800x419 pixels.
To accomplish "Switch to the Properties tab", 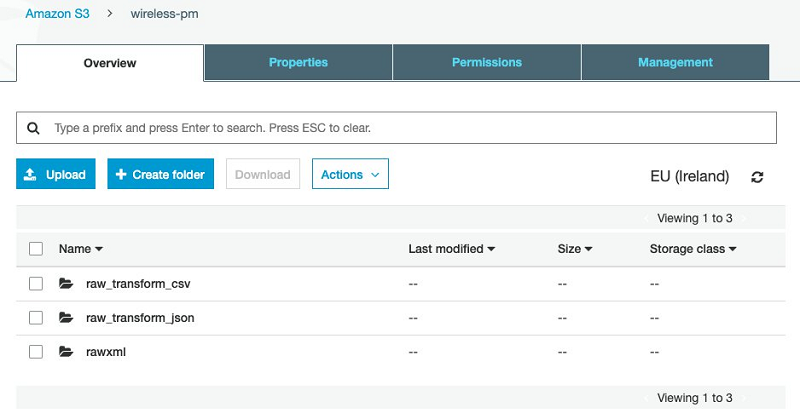I will (298, 62).
